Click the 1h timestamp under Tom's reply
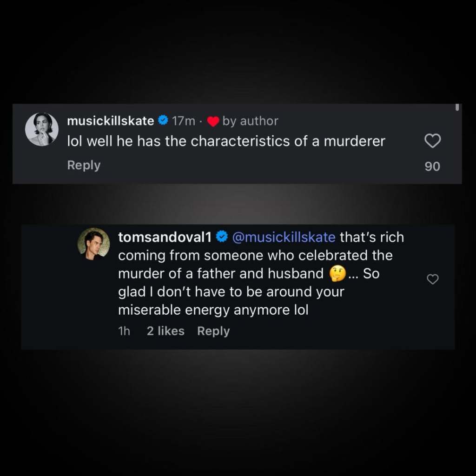This screenshot has height=476, width=476. tap(124, 331)
